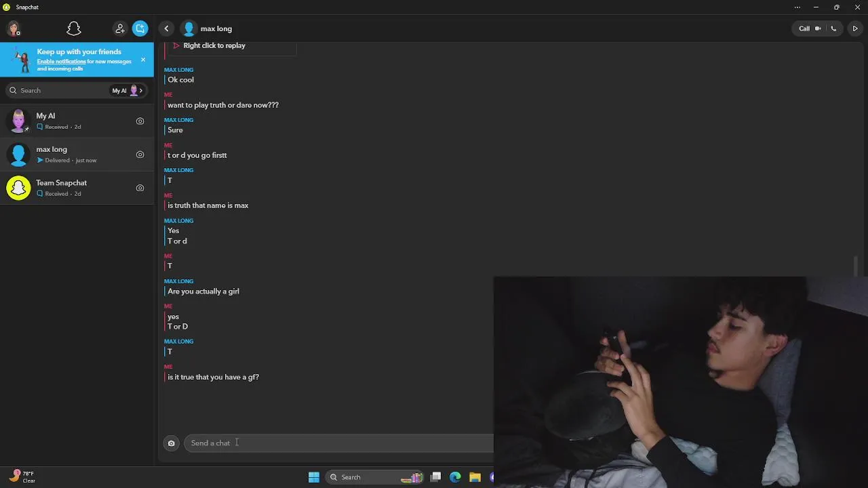Start a voice call with phone icon

[833, 28]
